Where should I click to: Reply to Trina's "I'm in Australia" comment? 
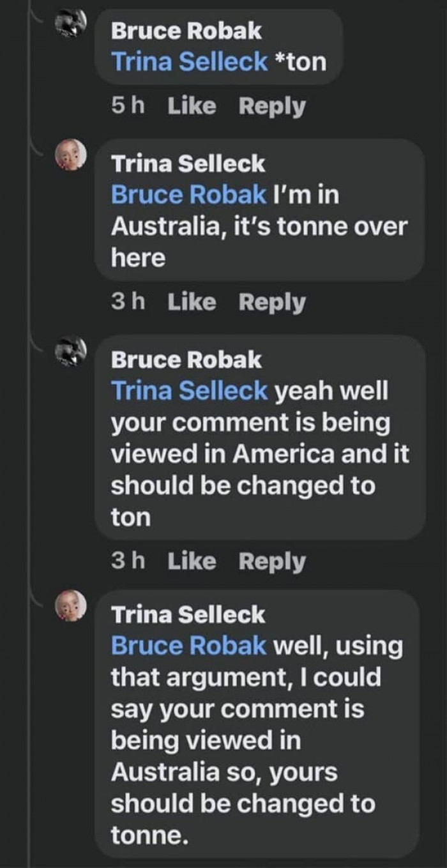272,302
